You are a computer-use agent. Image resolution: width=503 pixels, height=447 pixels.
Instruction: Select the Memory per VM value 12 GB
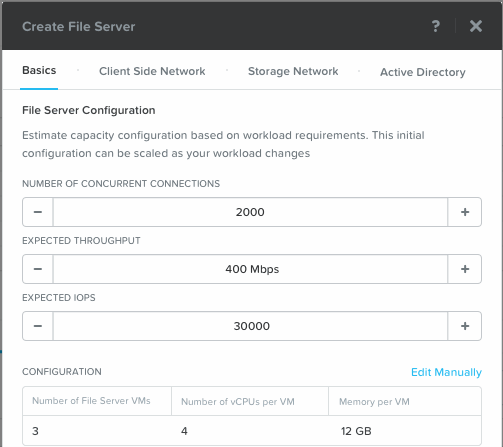pos(356,431)
